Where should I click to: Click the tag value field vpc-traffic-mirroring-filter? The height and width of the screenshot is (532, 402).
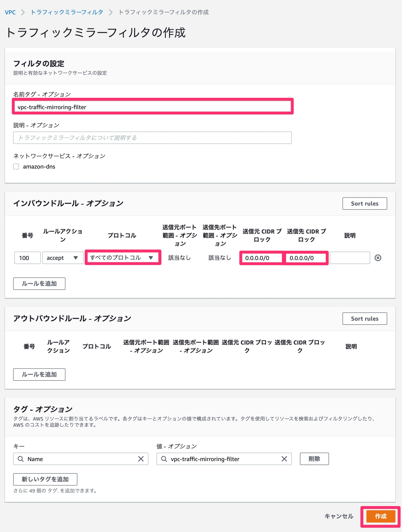click(224, 459)
